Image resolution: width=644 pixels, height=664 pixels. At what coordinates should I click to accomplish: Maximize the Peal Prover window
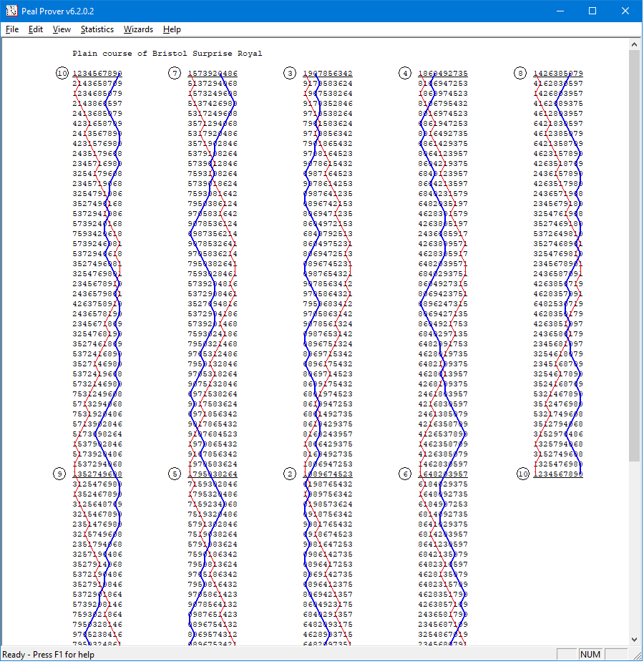pos(592,11)
